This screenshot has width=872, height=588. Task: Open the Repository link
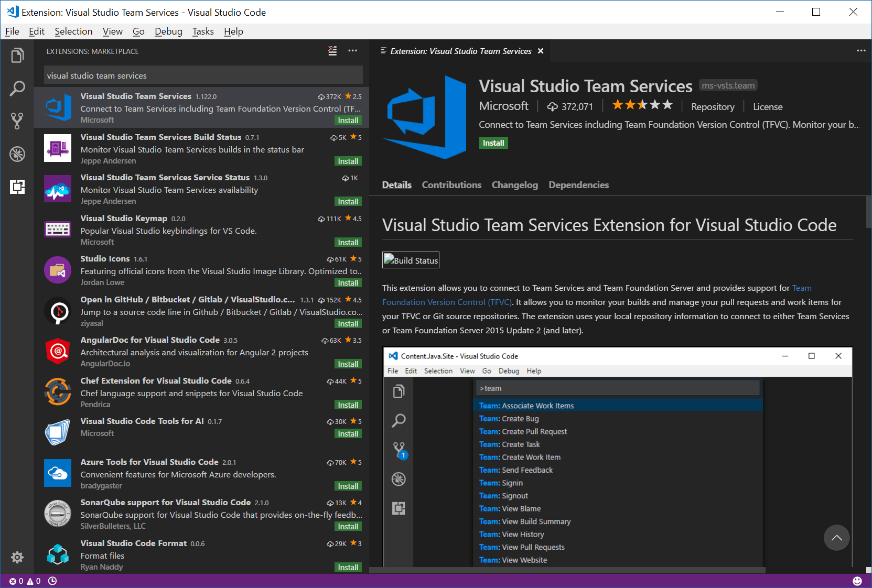712,106
